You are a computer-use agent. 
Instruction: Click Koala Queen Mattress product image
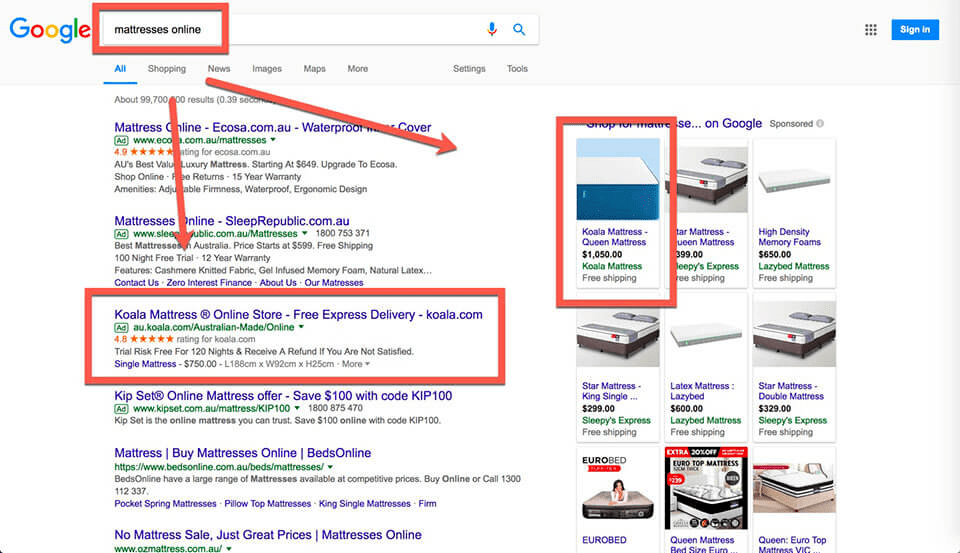[618, 179]
